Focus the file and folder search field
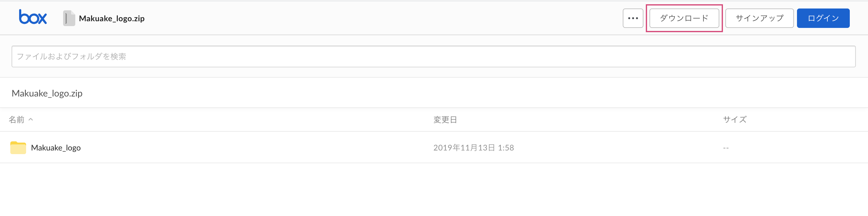Screen dimensions: 868x216 [x=433, y=56]
